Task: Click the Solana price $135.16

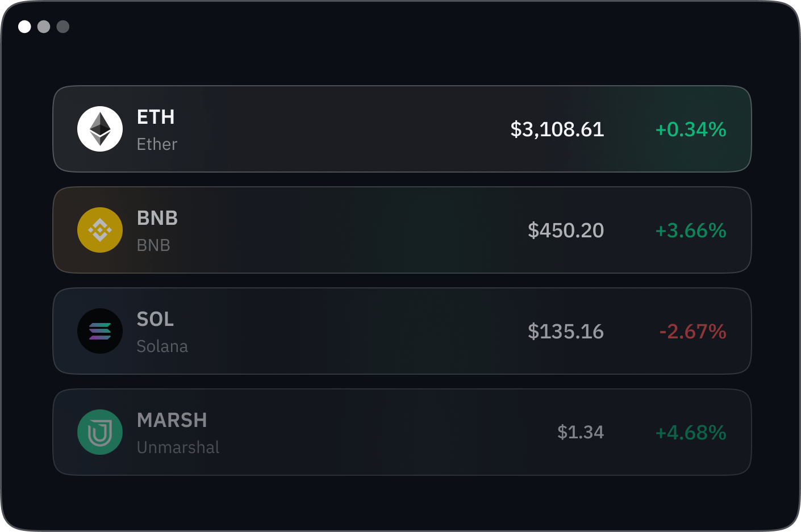Action: [565, 332]
